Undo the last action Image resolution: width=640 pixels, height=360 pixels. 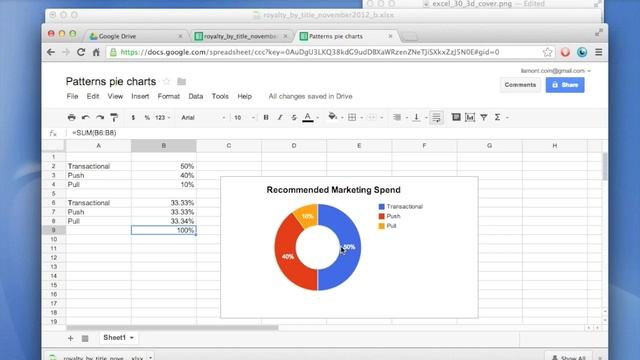pos(85,118)
